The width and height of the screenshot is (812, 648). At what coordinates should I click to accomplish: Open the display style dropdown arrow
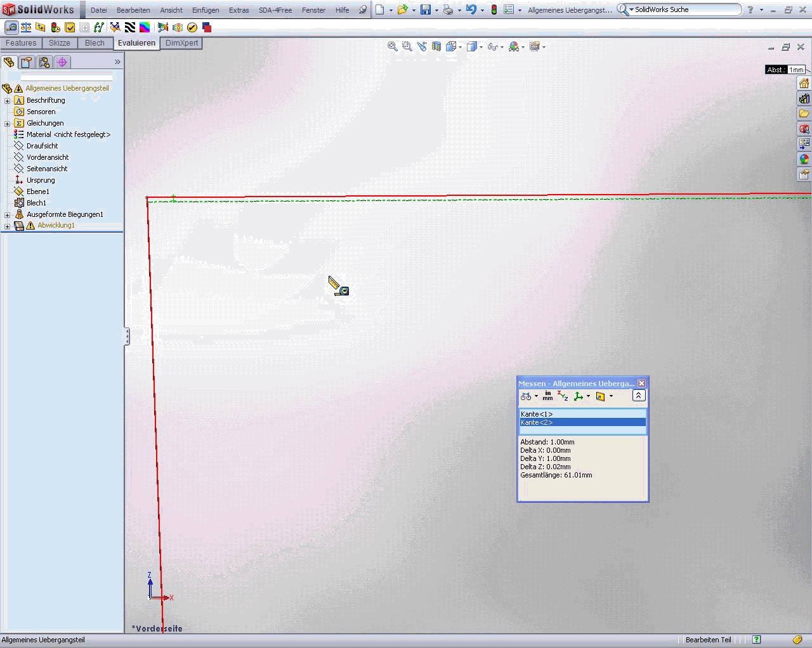click(x=481, y=47)
